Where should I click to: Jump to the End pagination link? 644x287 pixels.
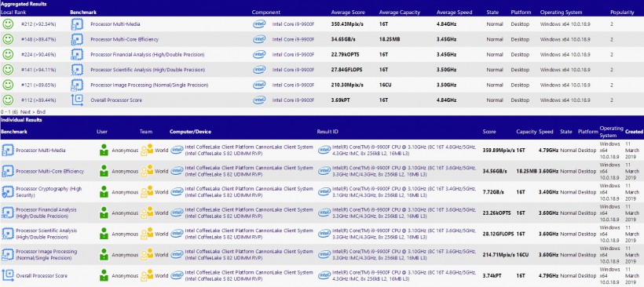(41, 112)
